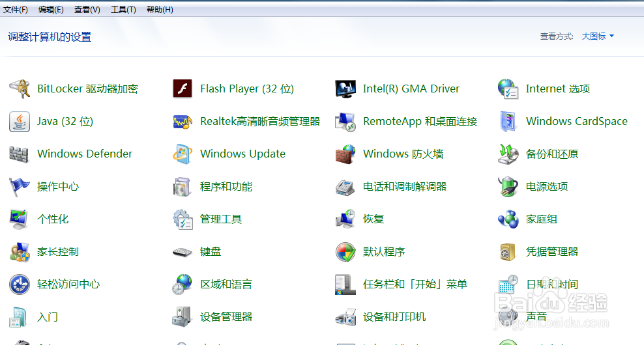Screen dimensions: 644x345
Task: Click the 声音 speaker icon
Action: [x=508, y=317]
